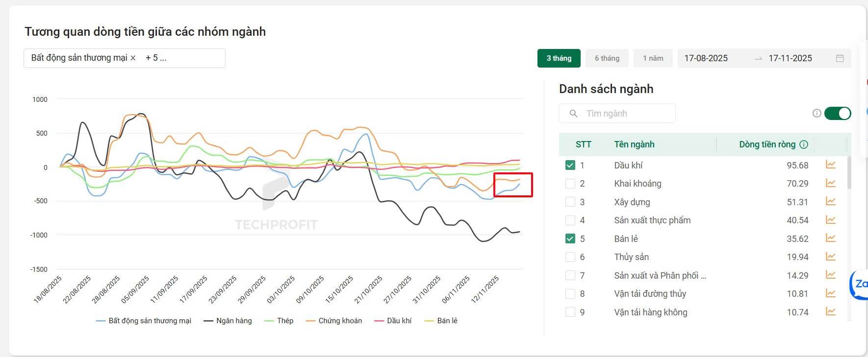
Task: Select the 1 năm period tab
Action: tap(653, 58)
